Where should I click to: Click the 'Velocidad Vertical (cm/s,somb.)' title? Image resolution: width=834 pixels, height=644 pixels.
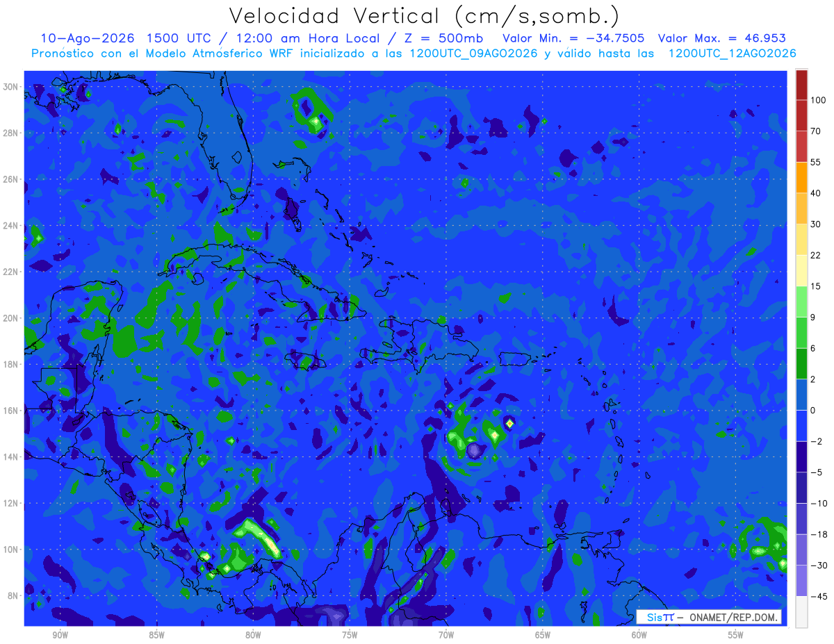tap(424, 16)
